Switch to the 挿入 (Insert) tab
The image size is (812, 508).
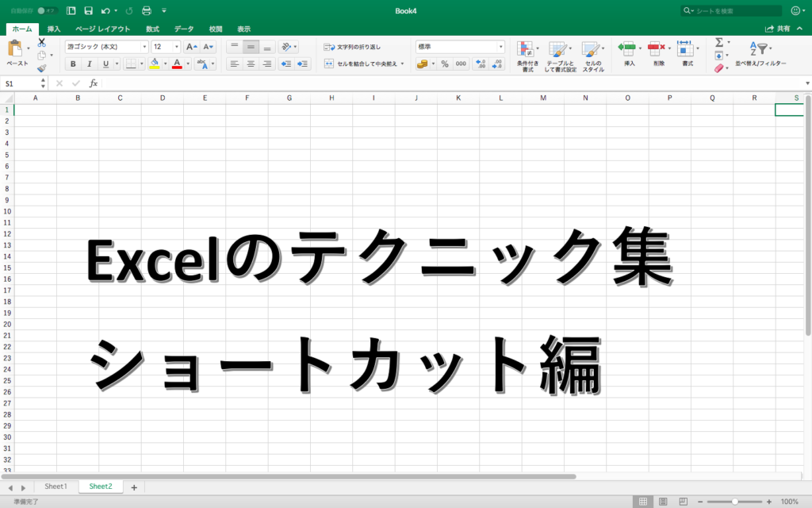point(54,29)
